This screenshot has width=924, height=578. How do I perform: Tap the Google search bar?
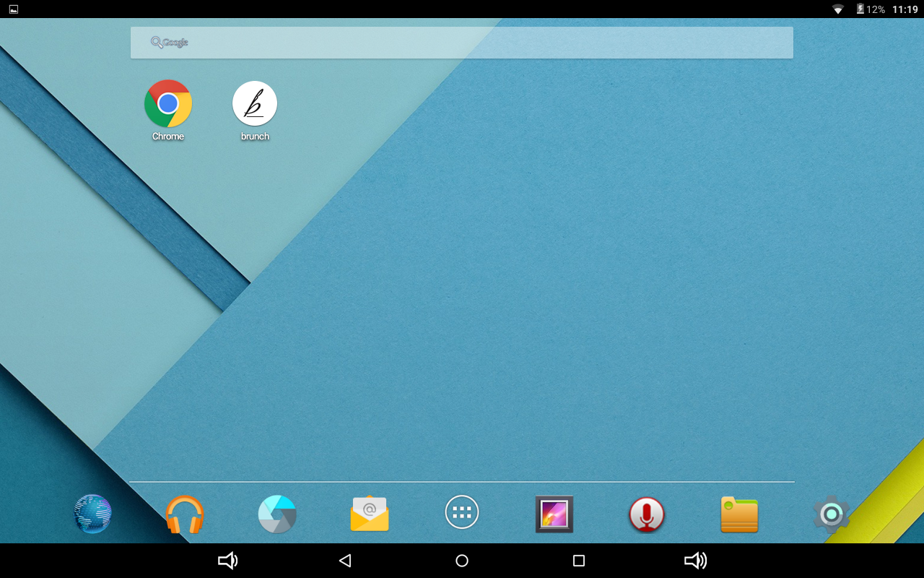[461, 42]
